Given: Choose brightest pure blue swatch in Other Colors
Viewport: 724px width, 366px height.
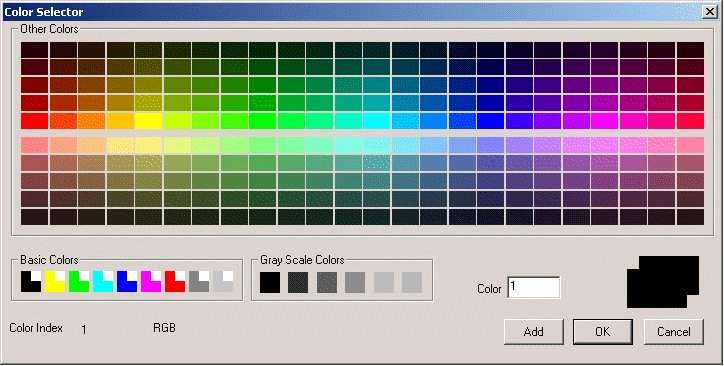Looking at the screenshot, I should pos(490,121).
